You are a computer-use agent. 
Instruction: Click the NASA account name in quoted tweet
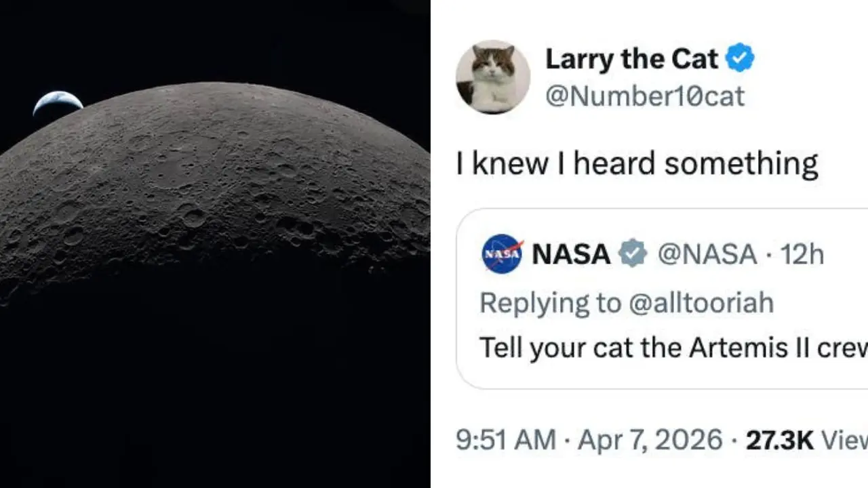[x=571, y=254]
